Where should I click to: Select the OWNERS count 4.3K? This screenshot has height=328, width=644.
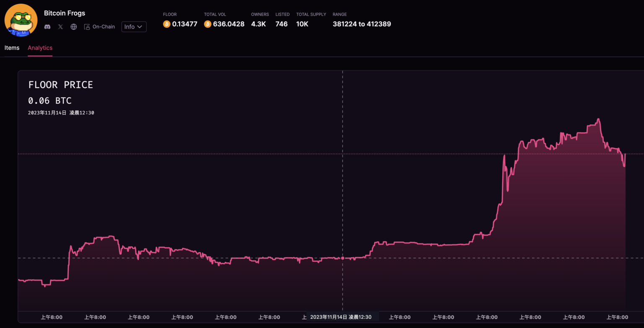point(259,24)
